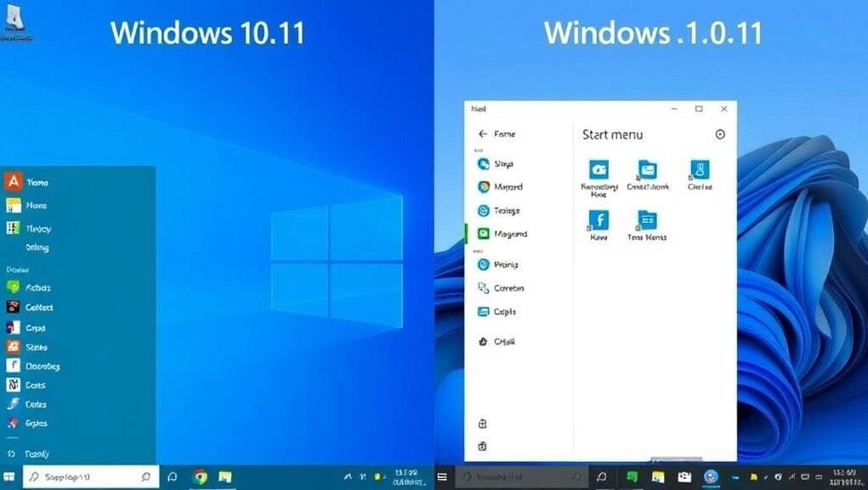Click the Recently Used folder icon in Start menu
The image size is (868, 490).
(599, 168)
